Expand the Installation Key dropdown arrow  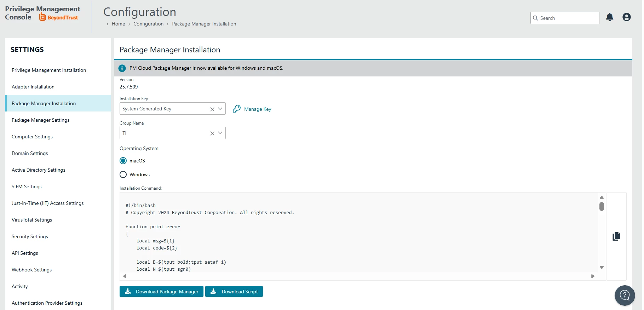point(220,109)
